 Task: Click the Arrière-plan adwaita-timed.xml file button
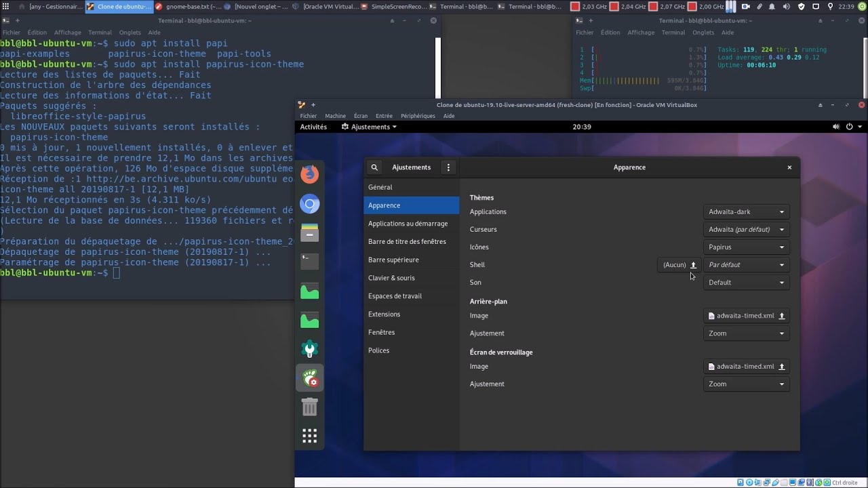(x=747, y=316)
